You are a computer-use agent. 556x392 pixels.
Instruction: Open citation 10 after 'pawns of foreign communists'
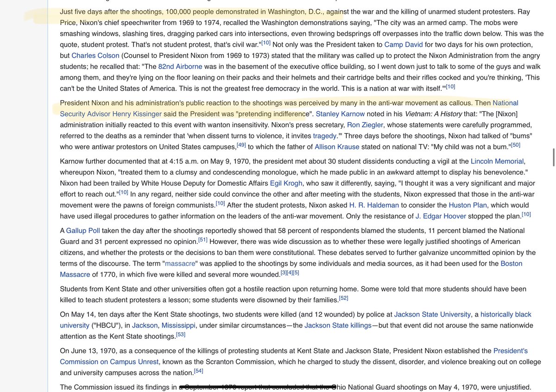tap(220, 203)
